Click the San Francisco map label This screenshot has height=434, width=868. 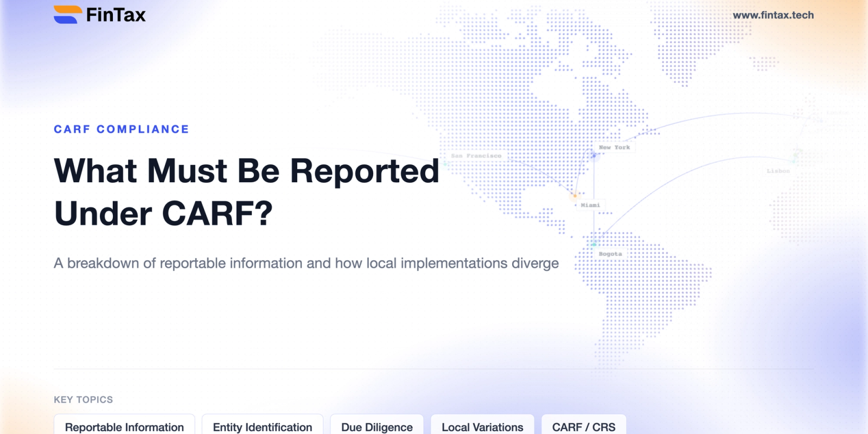(476, 156)
